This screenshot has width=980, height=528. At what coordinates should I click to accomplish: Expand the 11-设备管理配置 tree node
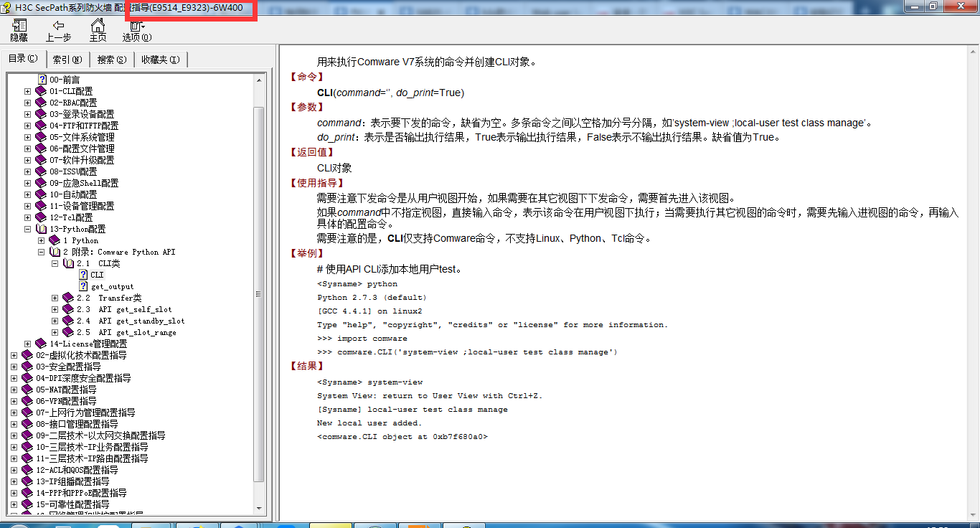28,206
